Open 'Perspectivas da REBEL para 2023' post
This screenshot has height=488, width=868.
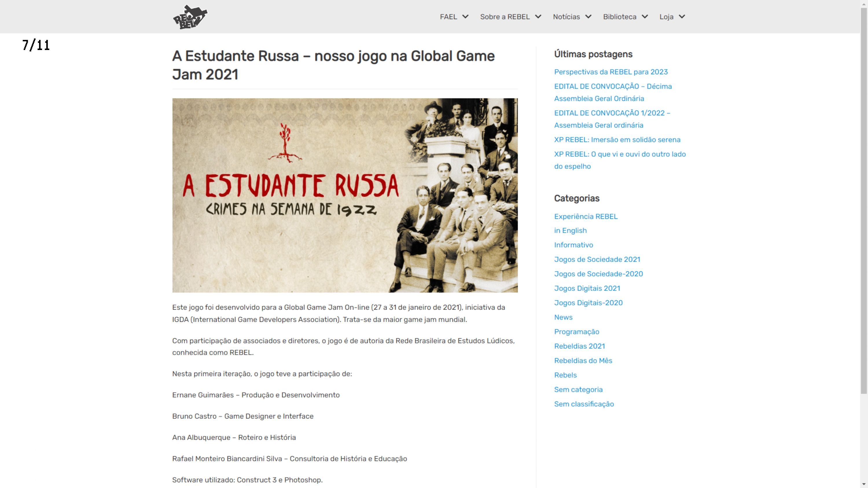[x=611, y=72]
